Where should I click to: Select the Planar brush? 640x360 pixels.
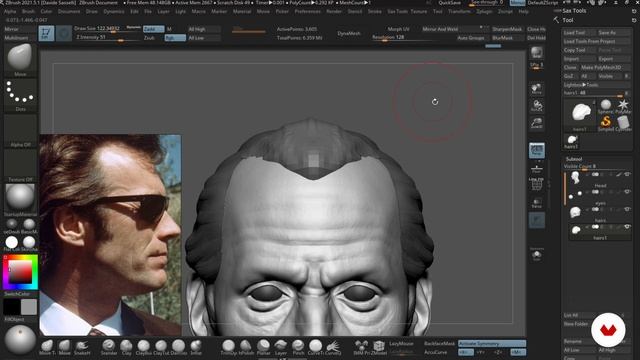[x=263, y=346]
